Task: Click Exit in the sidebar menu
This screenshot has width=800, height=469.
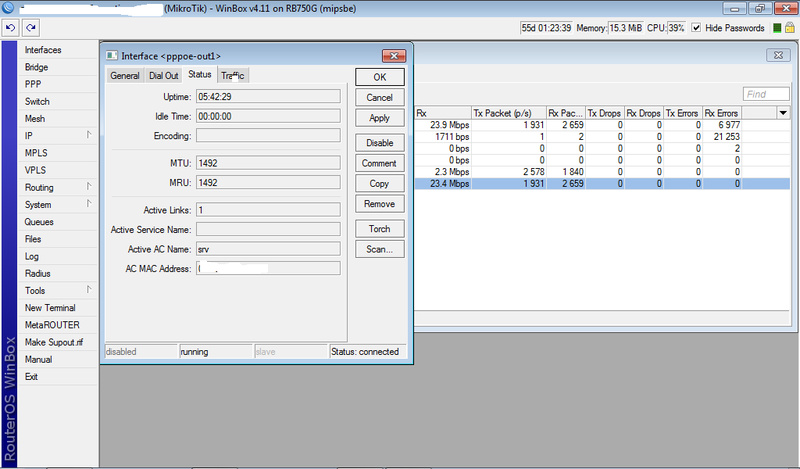Action: (x=57, y=376)
